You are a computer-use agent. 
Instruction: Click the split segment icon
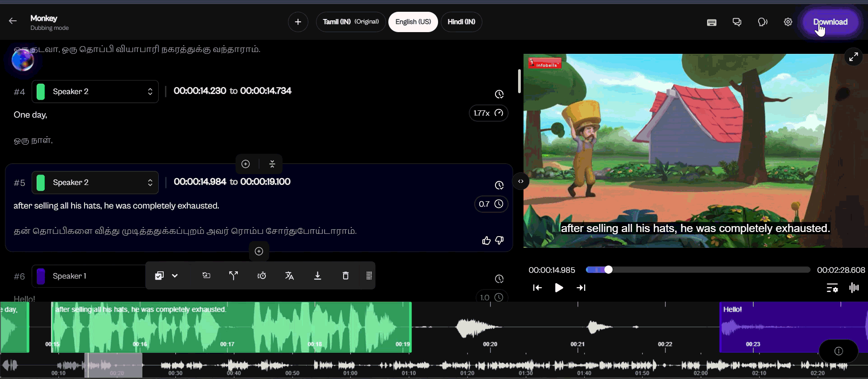click(x=233, y=276)
